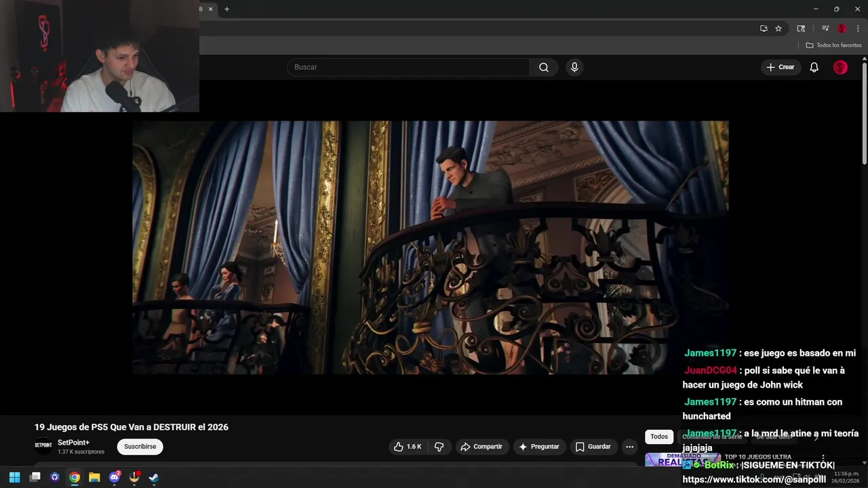Click the Preguntar button
The height and width of the screenshot is (488, 868).
click(x=539, y=447)
